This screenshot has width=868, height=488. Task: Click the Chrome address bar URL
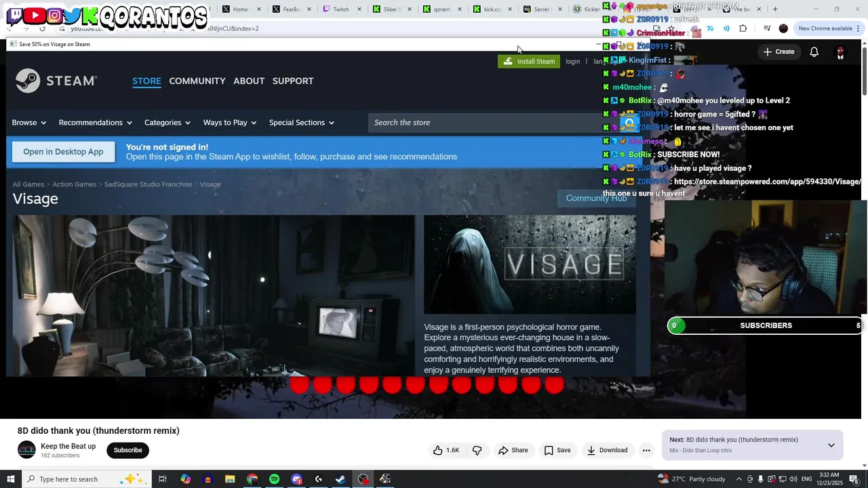pyautogui.click(x=165, y=28)
